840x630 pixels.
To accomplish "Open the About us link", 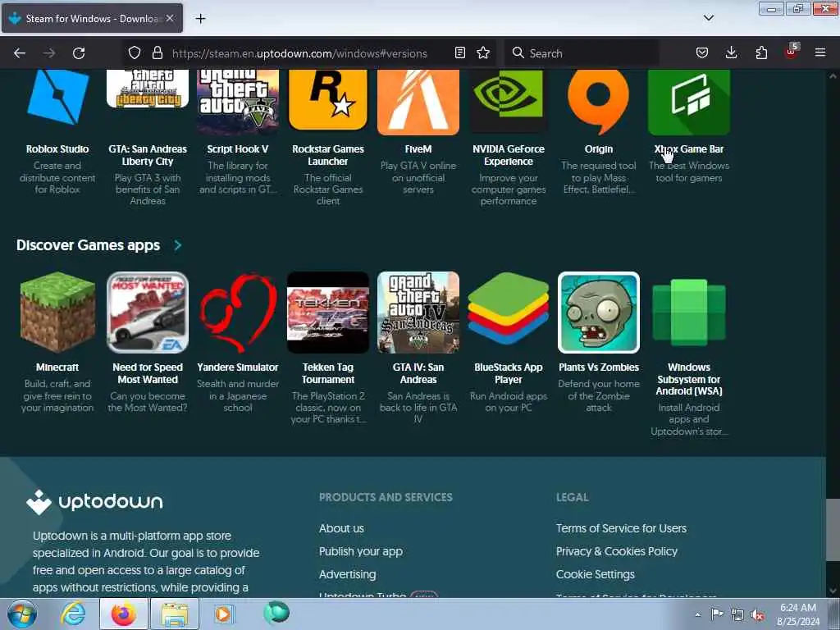I will 341,528.
